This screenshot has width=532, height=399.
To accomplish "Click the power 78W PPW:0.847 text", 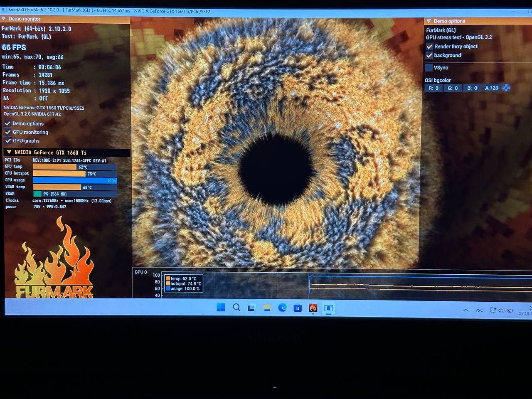I will 49,207.
